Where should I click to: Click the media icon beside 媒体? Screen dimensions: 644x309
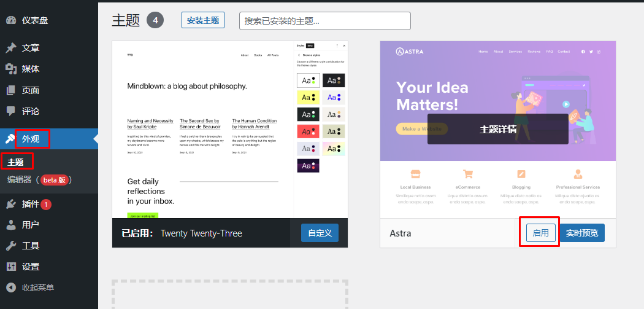coord(11,69)
